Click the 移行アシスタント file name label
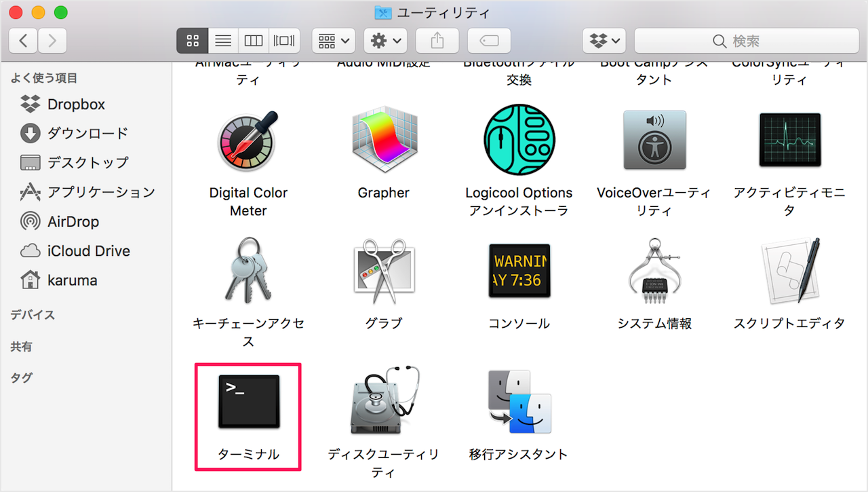Viewport: 868px width, 492px height. (x=519, y=454)
